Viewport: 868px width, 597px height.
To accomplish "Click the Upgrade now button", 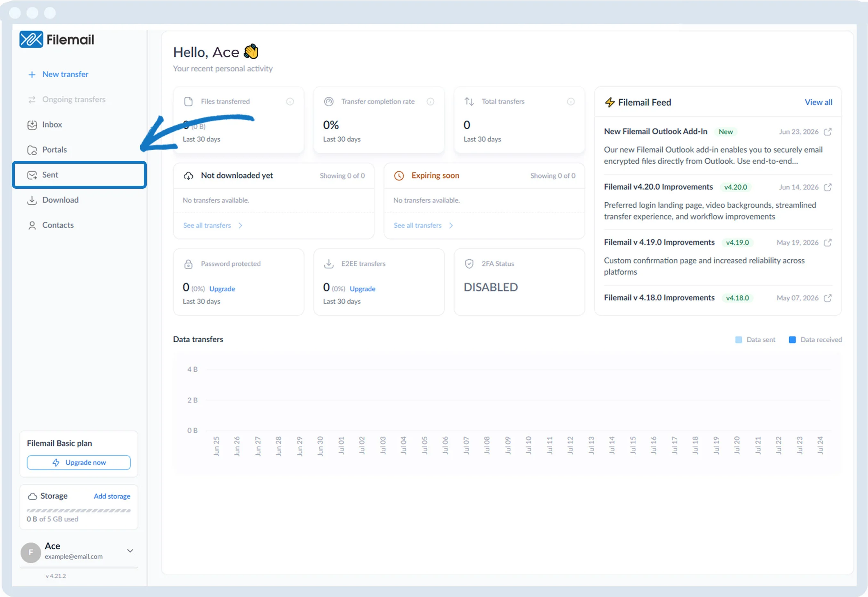I will [x=79, y=462].
